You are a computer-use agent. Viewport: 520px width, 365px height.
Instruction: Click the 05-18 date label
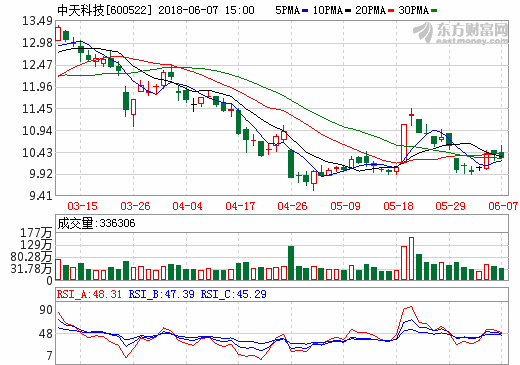pos(398,206)
